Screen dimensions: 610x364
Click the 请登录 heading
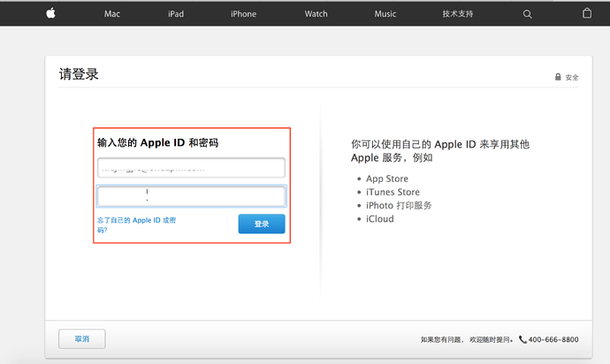[x=79, y=74]
